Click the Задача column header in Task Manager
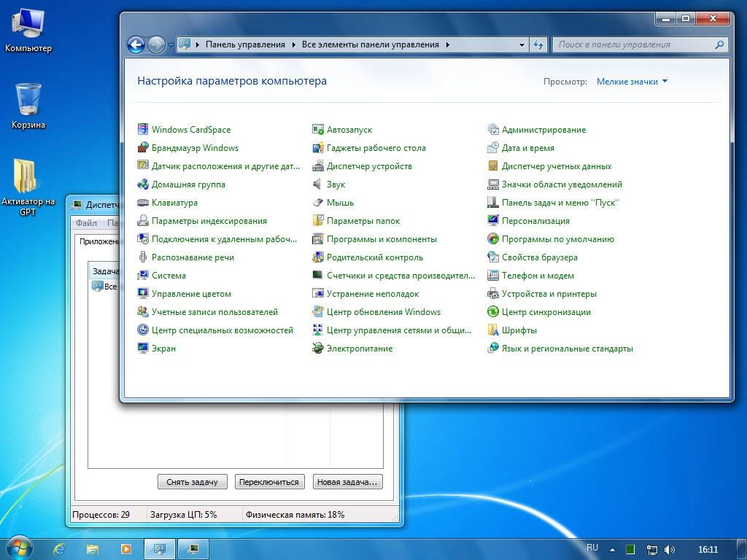This screenshot has height=560, width=747. (x=105, y=271)
